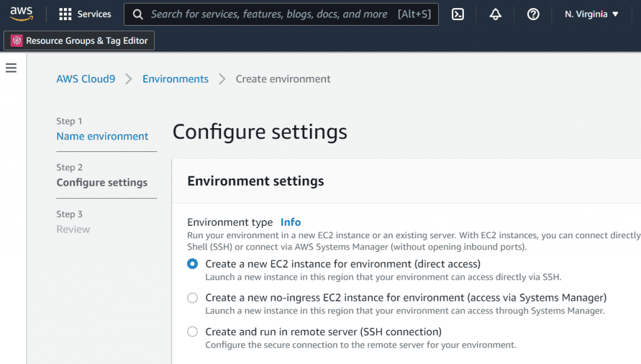Expand the N. Virginia region dropdown
Image resolution: width=641 pixels, height=364 pixels.
tap(591, 14)
